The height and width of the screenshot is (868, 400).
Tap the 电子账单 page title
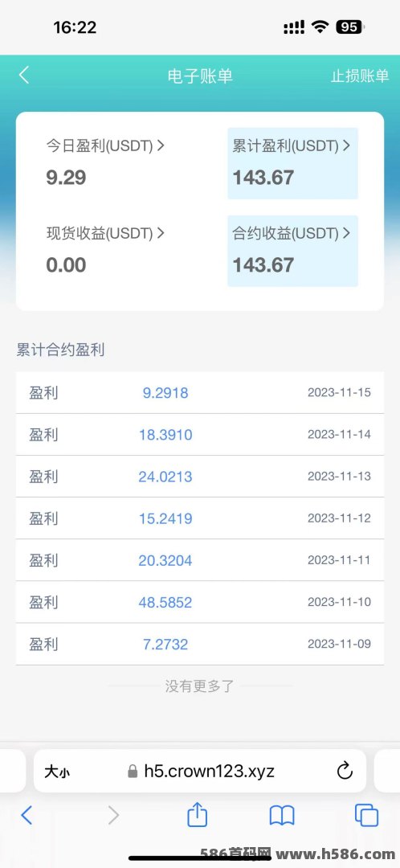click(200, 76)
